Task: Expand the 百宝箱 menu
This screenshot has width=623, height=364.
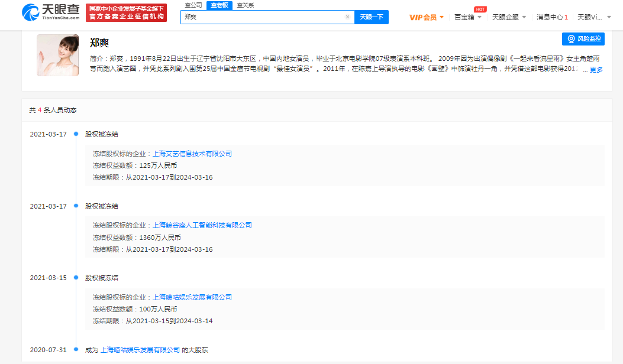Action: coord(467,17)
